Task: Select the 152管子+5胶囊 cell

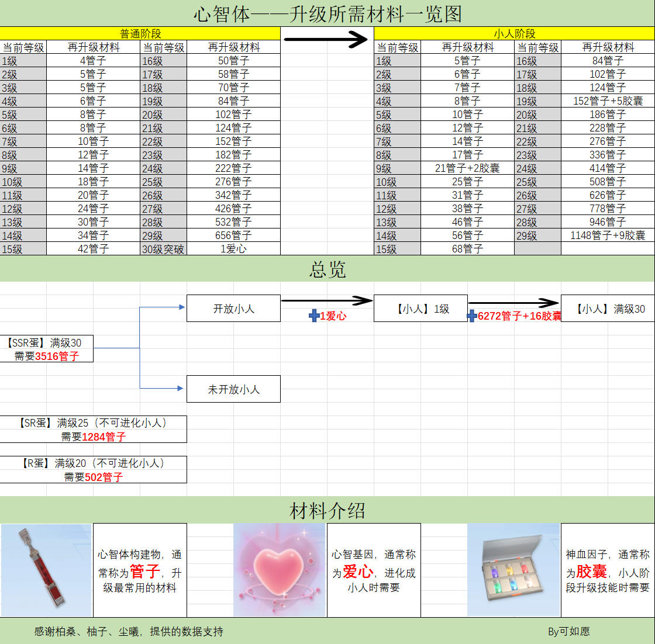Action: tap(608, 101)
